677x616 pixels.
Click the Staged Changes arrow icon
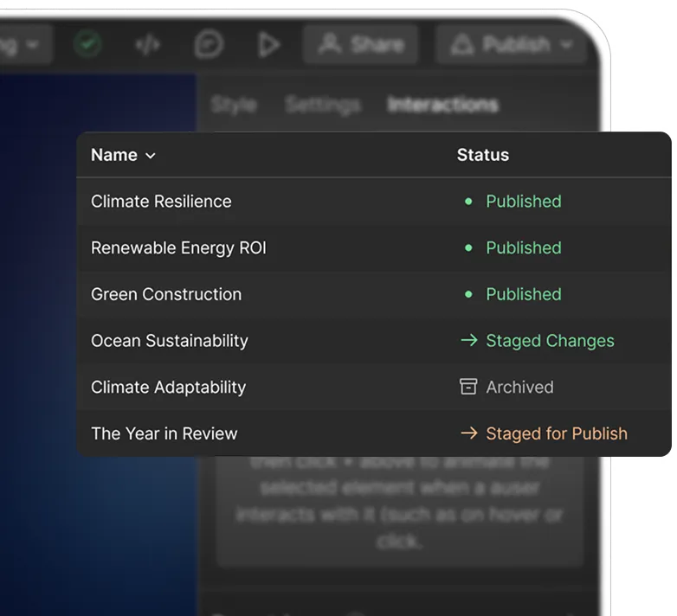[469, 340]
